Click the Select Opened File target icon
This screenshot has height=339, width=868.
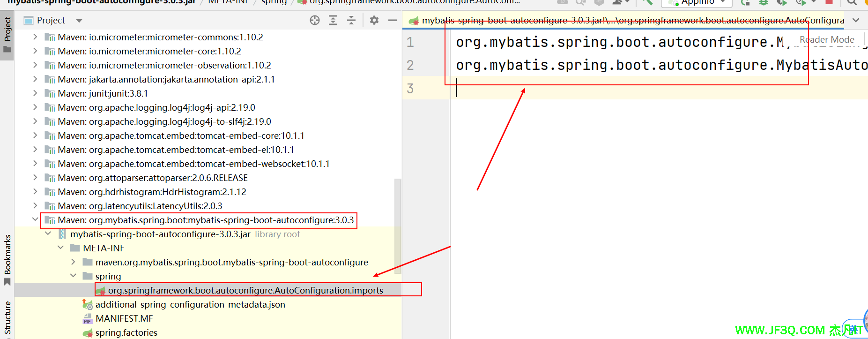tap(315, 20)
